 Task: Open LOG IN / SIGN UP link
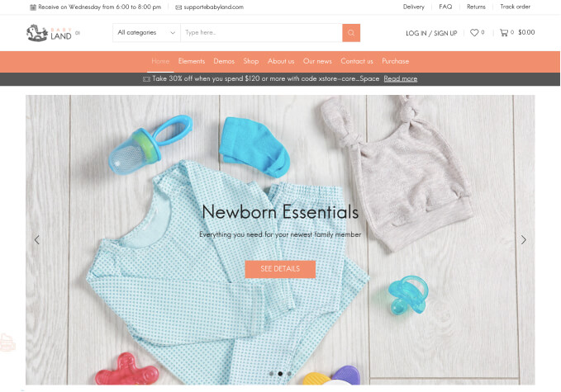coord(431,33)
